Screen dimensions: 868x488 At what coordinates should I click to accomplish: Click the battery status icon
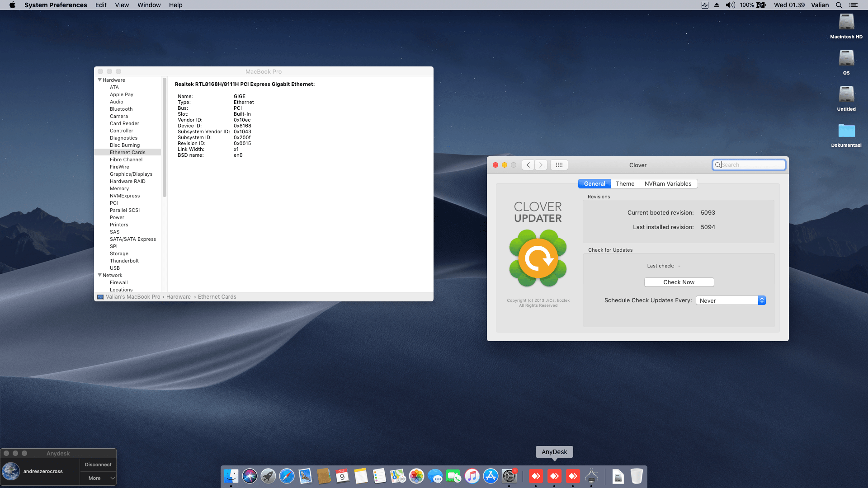(761, 5)
